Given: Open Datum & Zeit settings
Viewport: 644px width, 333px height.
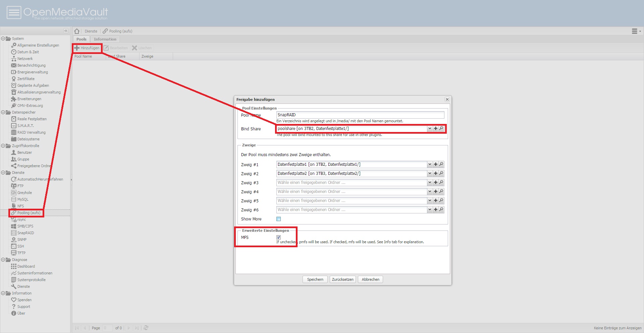Looking at the screenshot, I should pyautogui.click(x=28, y=52).
